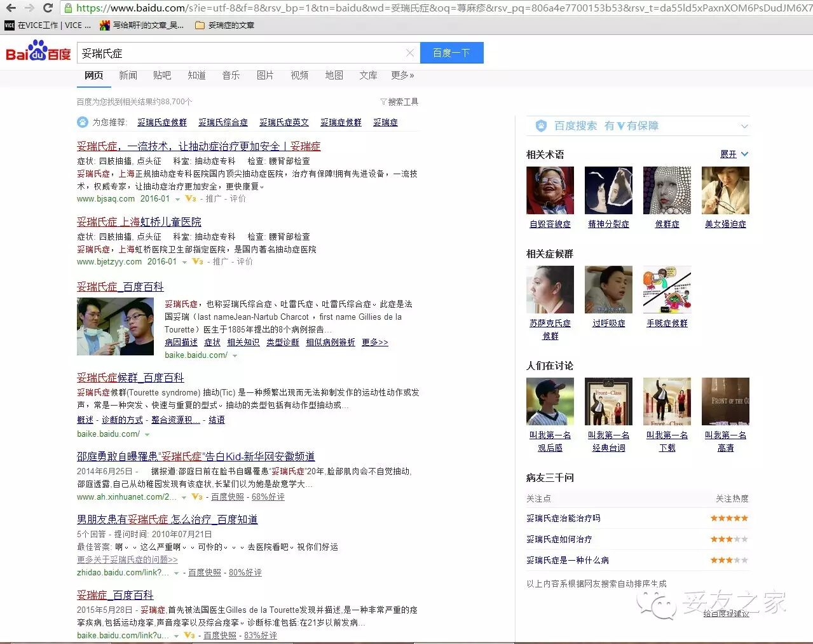Click 诊断的方式 sublink under 妥瑞氏症候群

[122, 420]
